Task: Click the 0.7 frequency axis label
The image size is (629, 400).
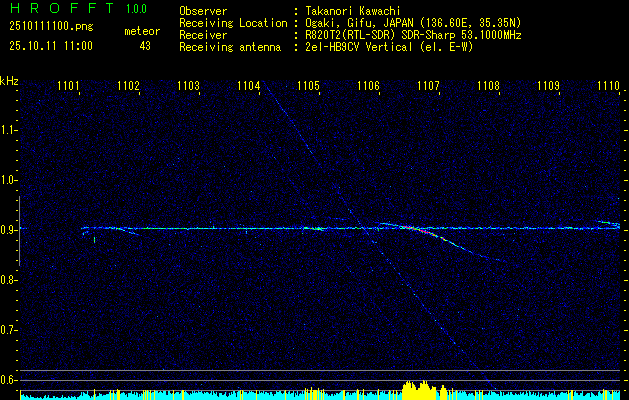Action: [x=9, y=330]
